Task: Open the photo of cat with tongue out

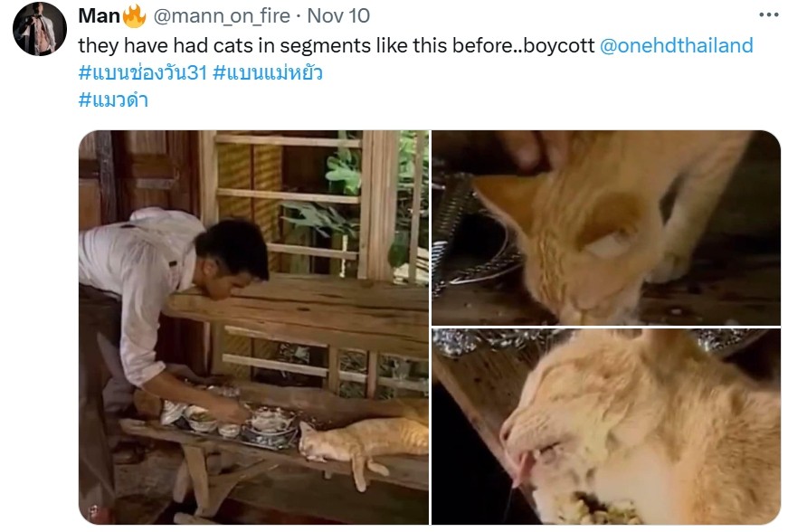Action: click(x=606, y=426)
